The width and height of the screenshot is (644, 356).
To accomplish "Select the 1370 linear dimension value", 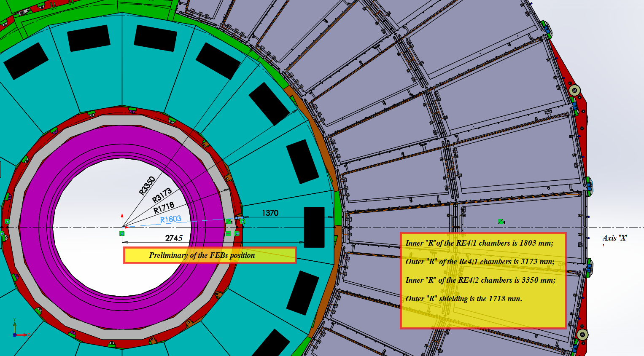I will pos(270,213).
